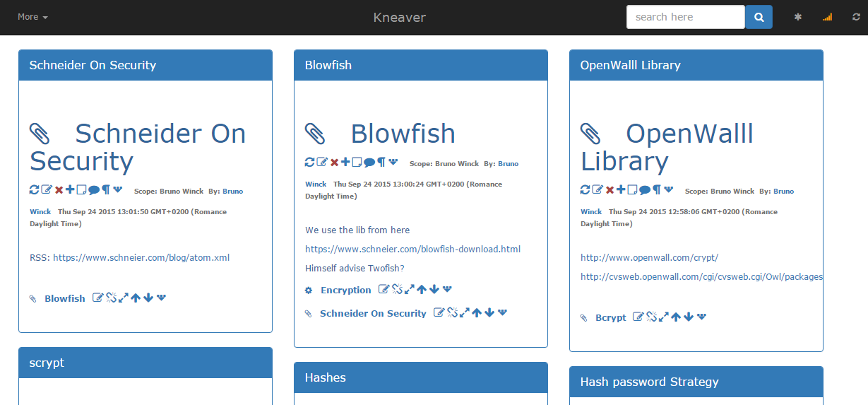Viewport: 868px width, 405px height.
Task: Open the More dropdown menu
Action: 32,17
